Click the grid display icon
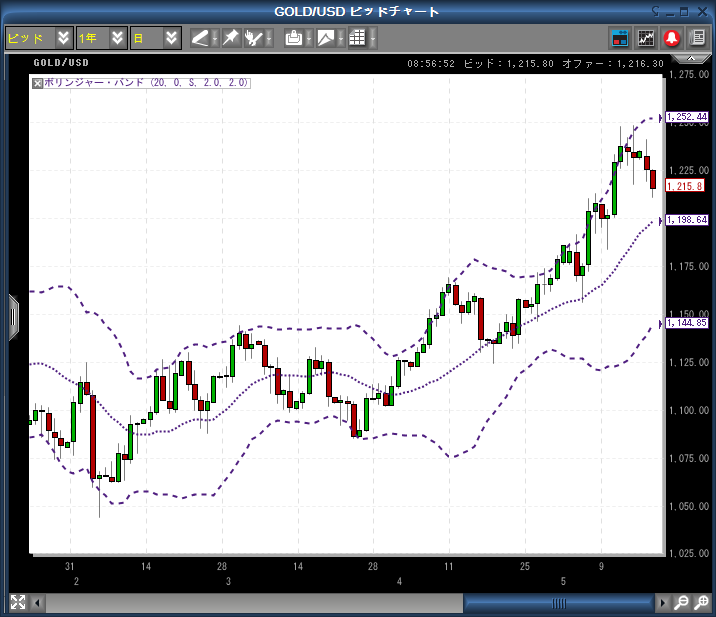 (357, 38)
